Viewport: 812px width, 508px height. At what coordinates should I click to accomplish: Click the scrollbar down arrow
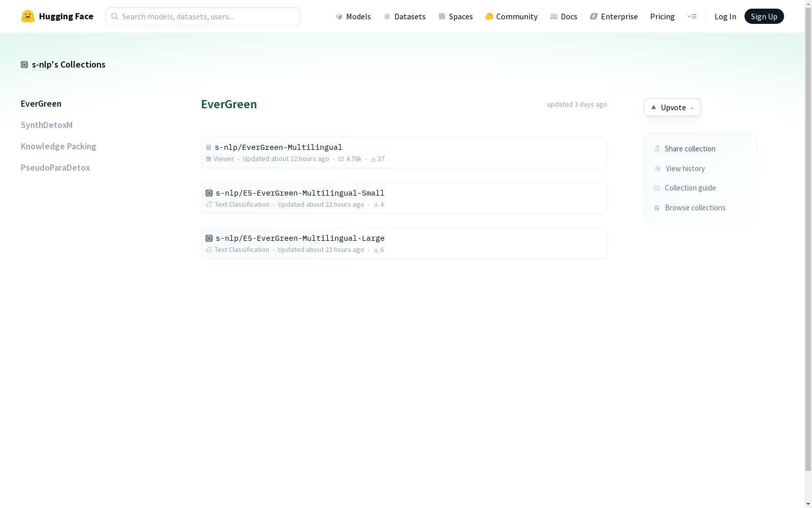coord(808,504)
